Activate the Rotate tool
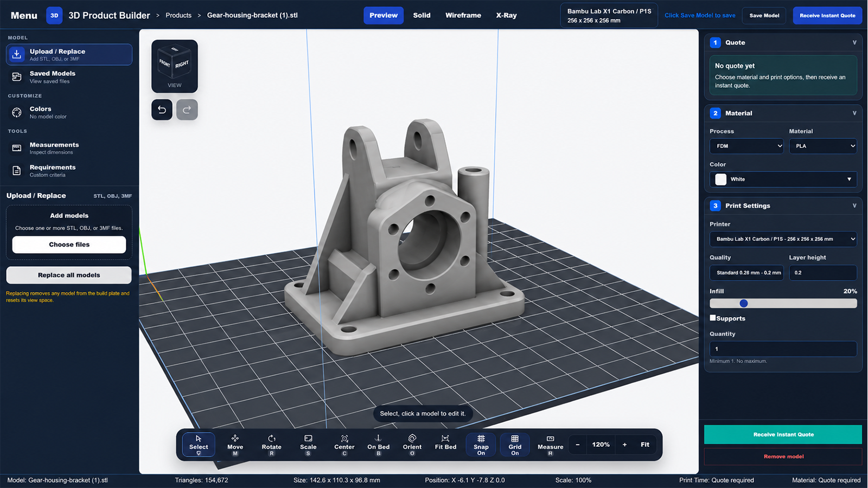The image size is (868, 488). coord(272,445)
